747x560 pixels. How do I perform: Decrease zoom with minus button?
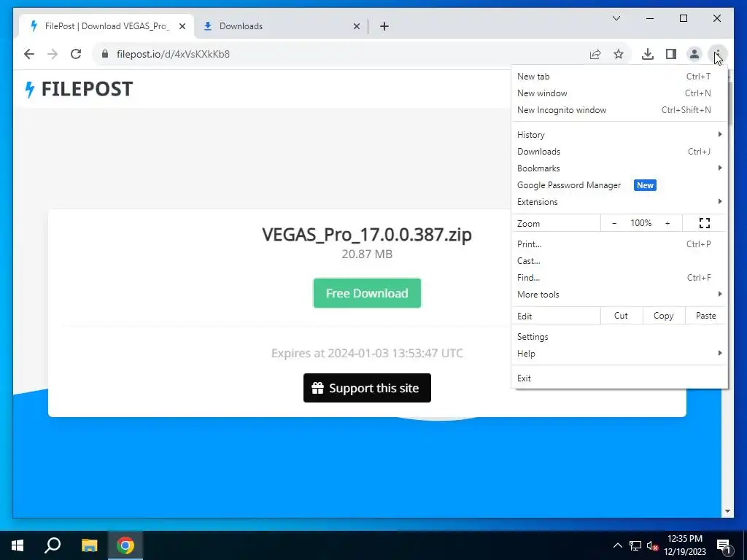(614, 223)
